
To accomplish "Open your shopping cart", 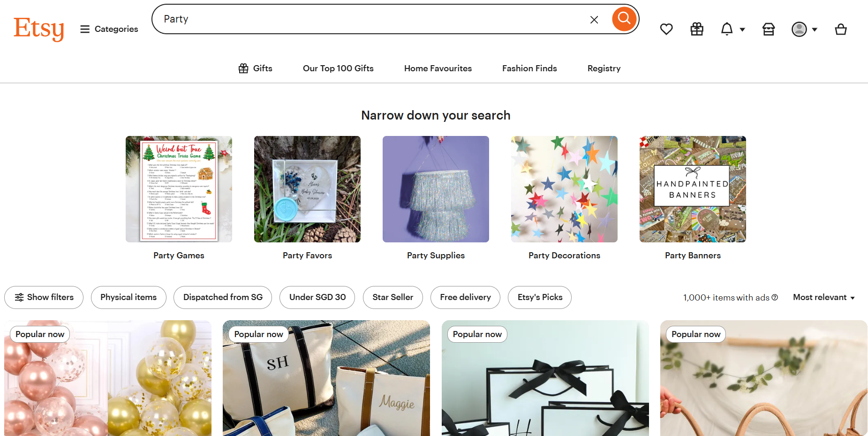I will (841, 29).
